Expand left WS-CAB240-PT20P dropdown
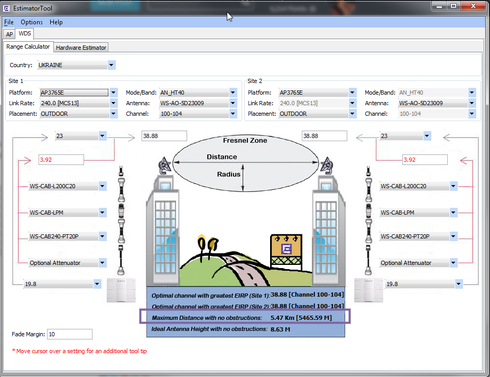Screen dimensions: 490x377 102,236
